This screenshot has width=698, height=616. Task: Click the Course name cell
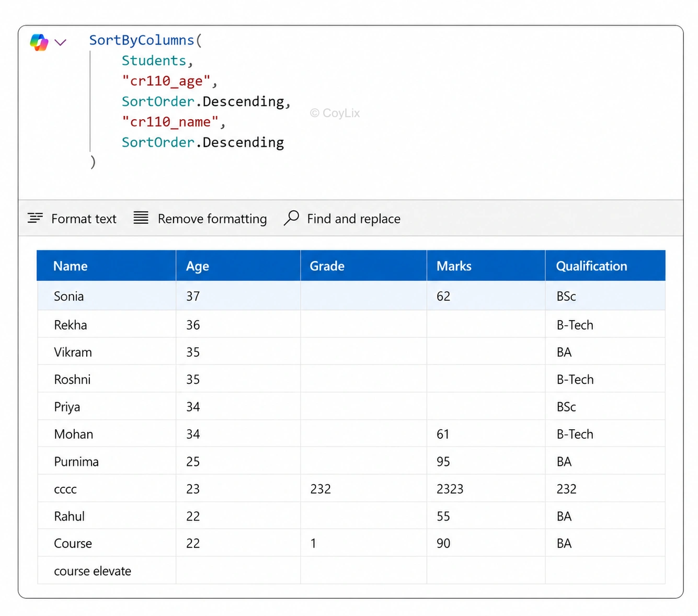tap(107, 543)
